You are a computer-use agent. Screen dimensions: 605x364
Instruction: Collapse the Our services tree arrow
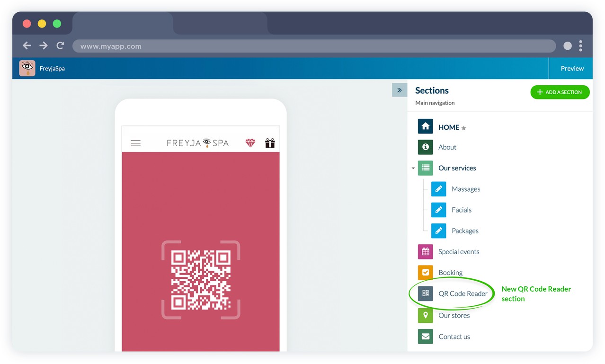pyautogui.click(x=413, y=168)
